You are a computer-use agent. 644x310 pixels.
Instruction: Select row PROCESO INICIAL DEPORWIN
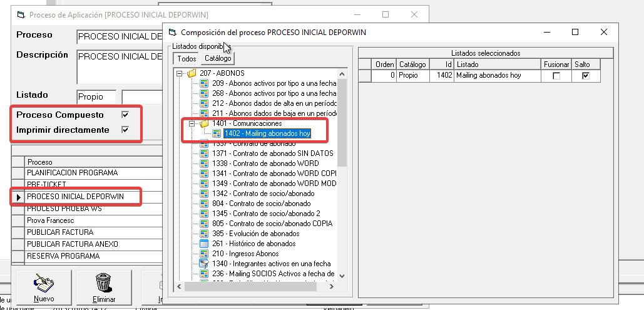[x=94, y=197]
